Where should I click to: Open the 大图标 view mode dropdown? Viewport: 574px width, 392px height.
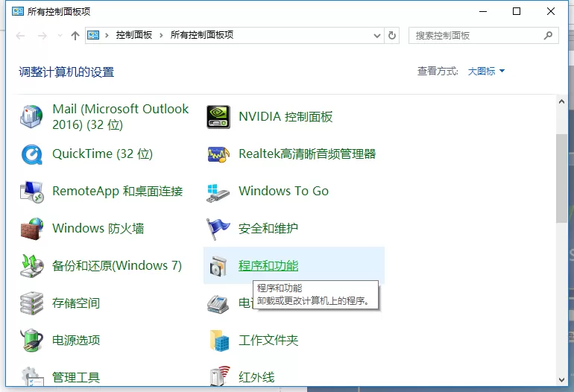pos(486,71)
